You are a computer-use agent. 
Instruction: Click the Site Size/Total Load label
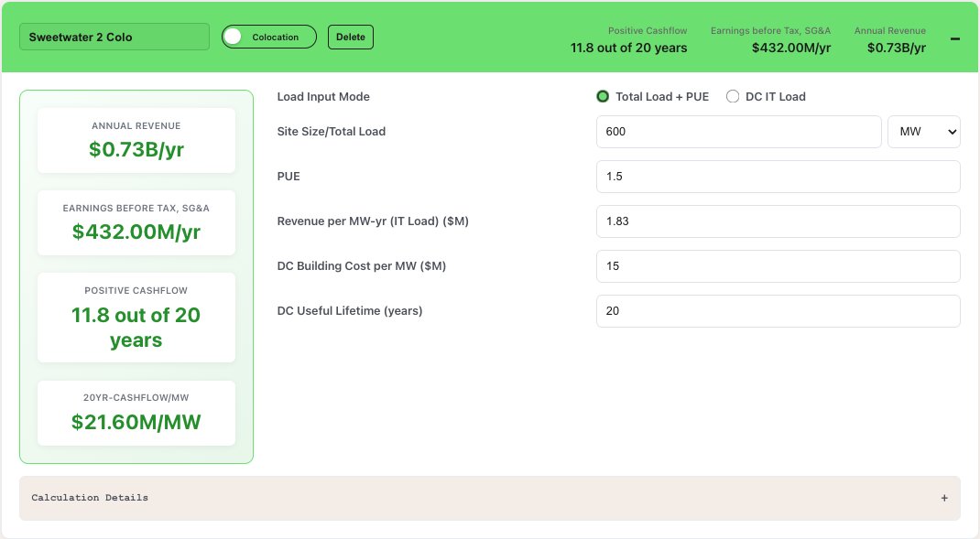coord(332,131)
